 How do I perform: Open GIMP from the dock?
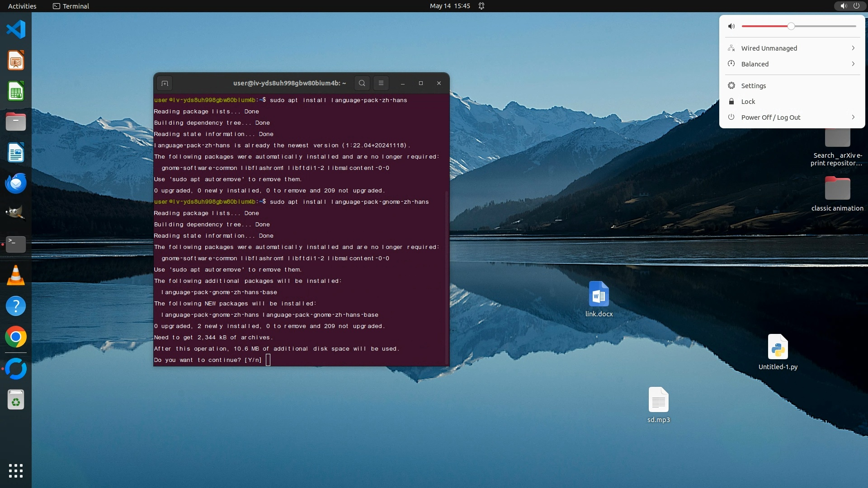16,213
